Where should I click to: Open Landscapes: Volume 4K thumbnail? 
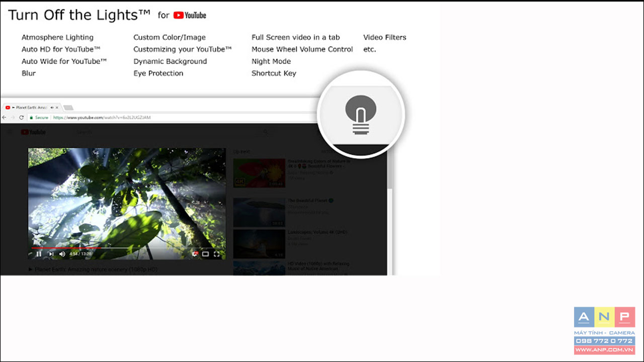(x=259, y=244)
